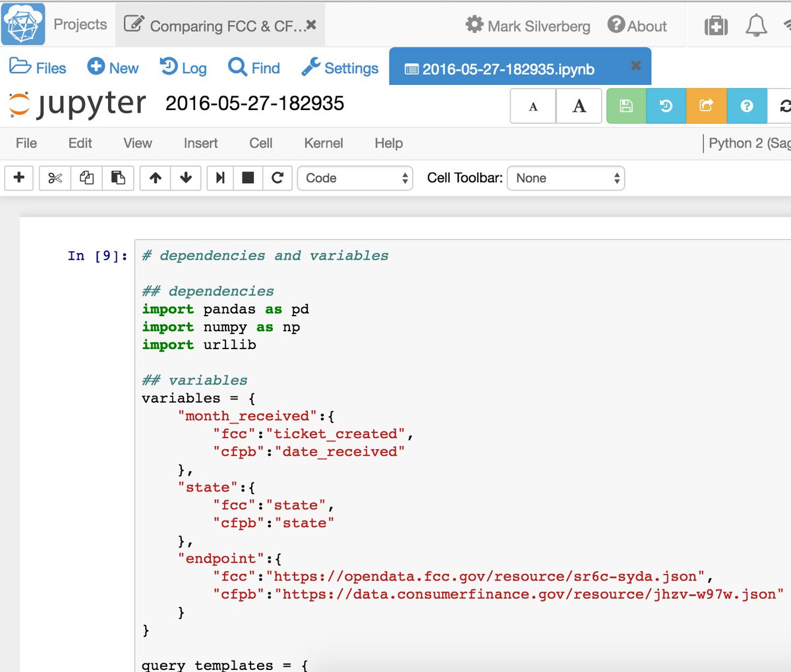Cut selected cell with scissors icon
Screen dimensions: 791x672
click(55, 178)
